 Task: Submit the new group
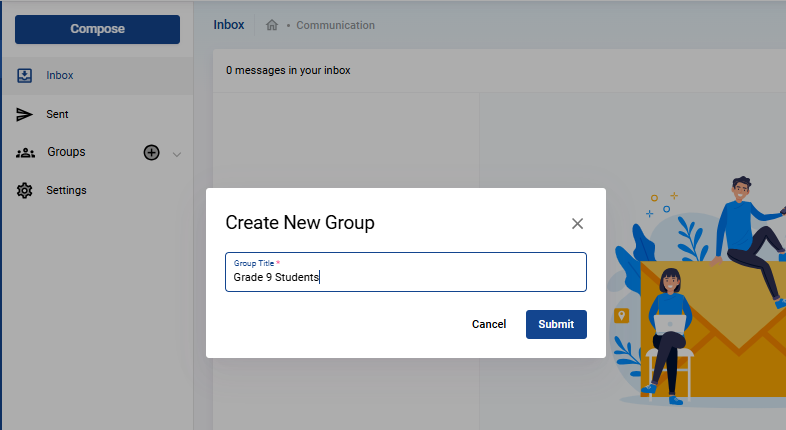point(556,324)
